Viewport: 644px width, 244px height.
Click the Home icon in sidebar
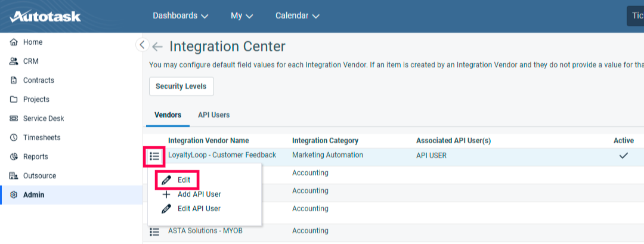pos(14,42)
